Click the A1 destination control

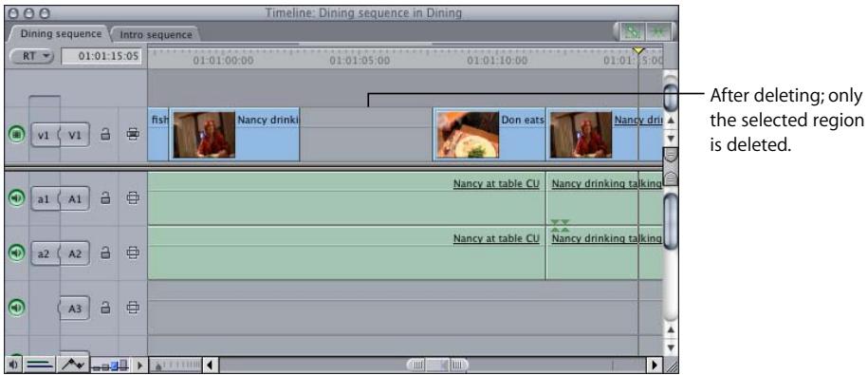(75, 198)
